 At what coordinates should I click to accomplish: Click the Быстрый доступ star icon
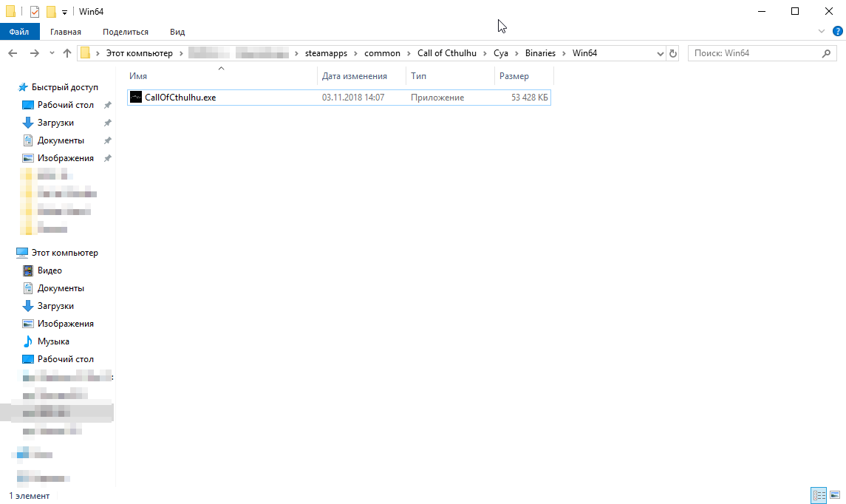[23, 87]
